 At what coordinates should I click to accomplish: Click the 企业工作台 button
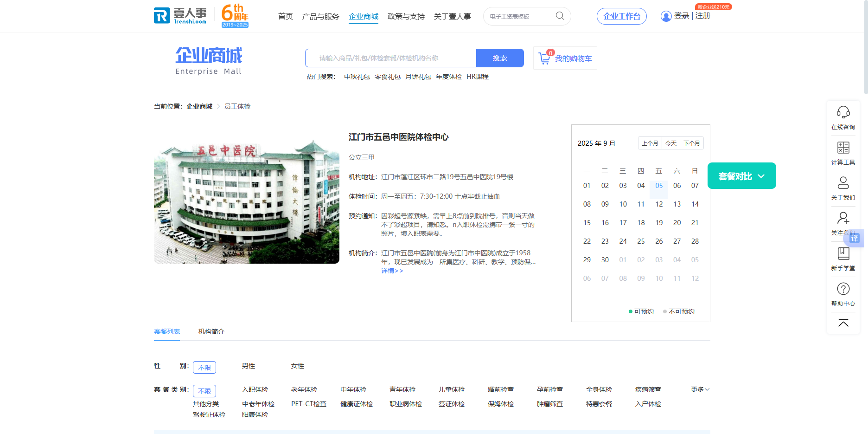tap(622, 16)
